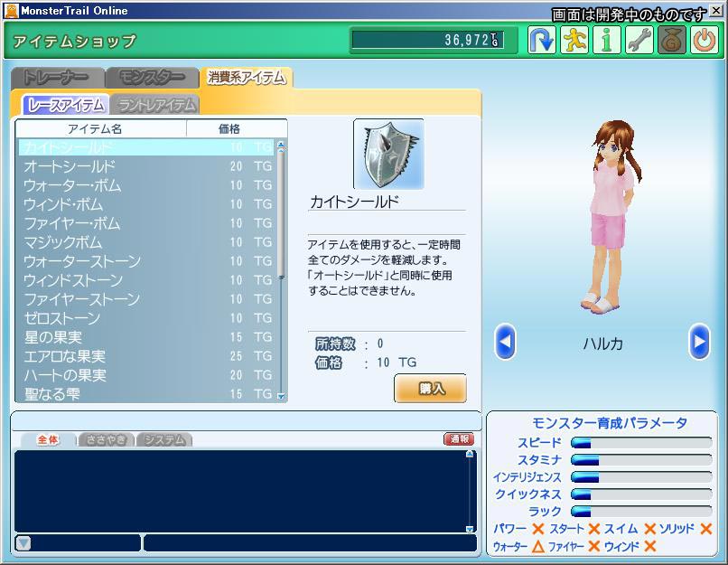This screenshot has width=728, height=565.
Task: Click the item list scroll down arrow
Action: coord(281,396)
